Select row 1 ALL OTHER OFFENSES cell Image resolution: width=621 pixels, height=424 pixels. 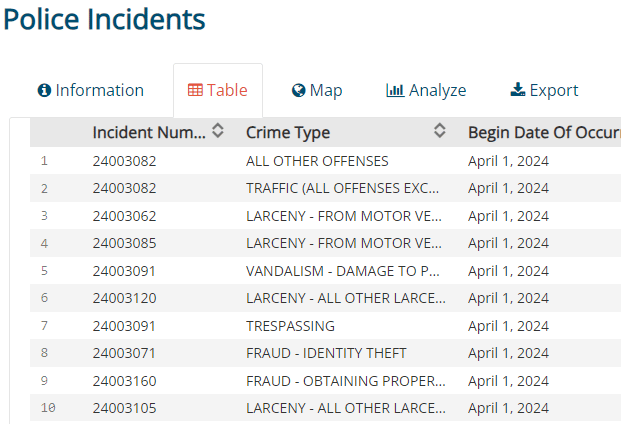[317, 160]
